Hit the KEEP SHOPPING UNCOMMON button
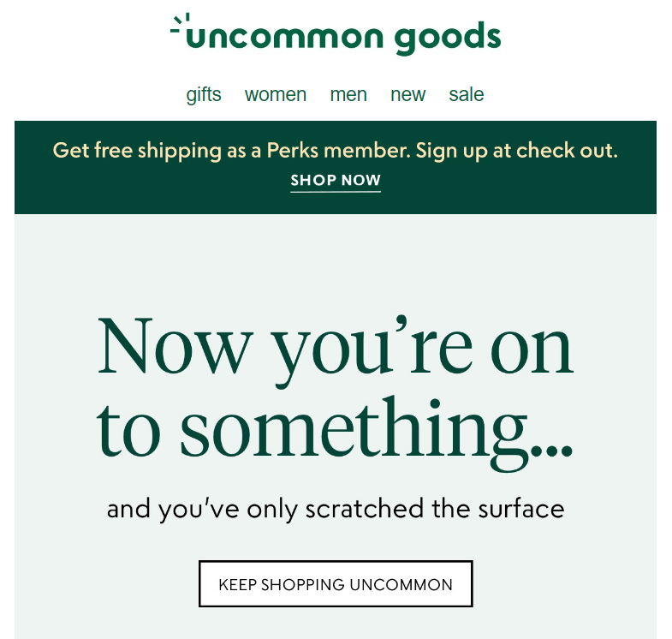The width and height of the screenshot is (672, 639). [x=336, y=583]
